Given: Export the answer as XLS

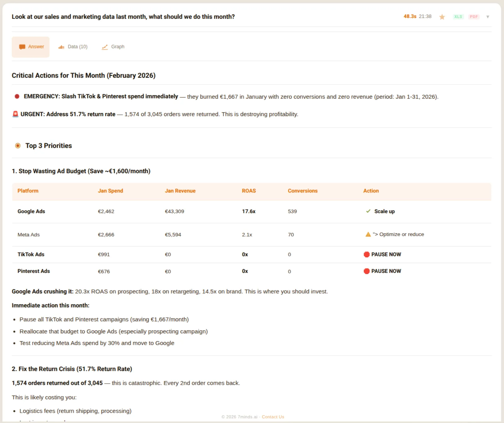Looking at the screenshot, I should [458, 17].
